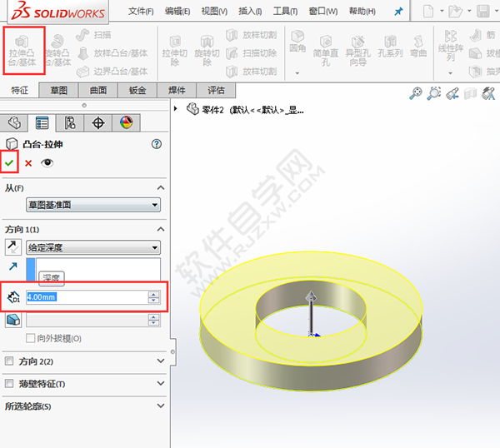Open the From (草图基准面) dropdown

pos(93,205)
